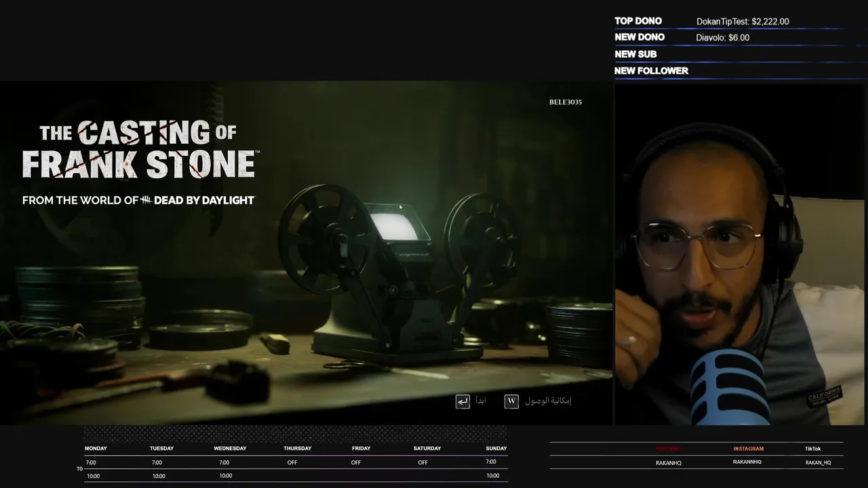The image size is (868, 488).
Task: Click Thursday's OFF entry
Action: pos(292,462)
